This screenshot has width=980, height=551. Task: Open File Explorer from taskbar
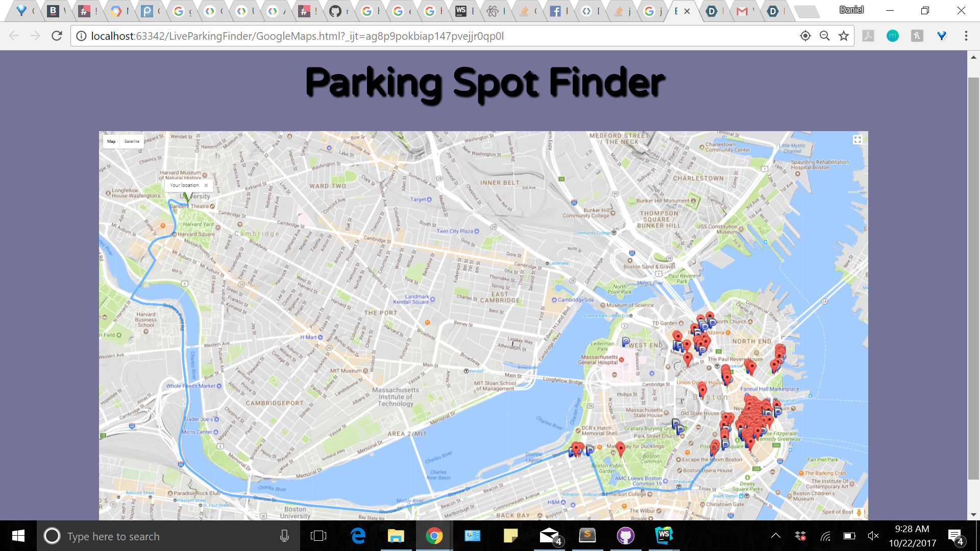tap(396, 536)
